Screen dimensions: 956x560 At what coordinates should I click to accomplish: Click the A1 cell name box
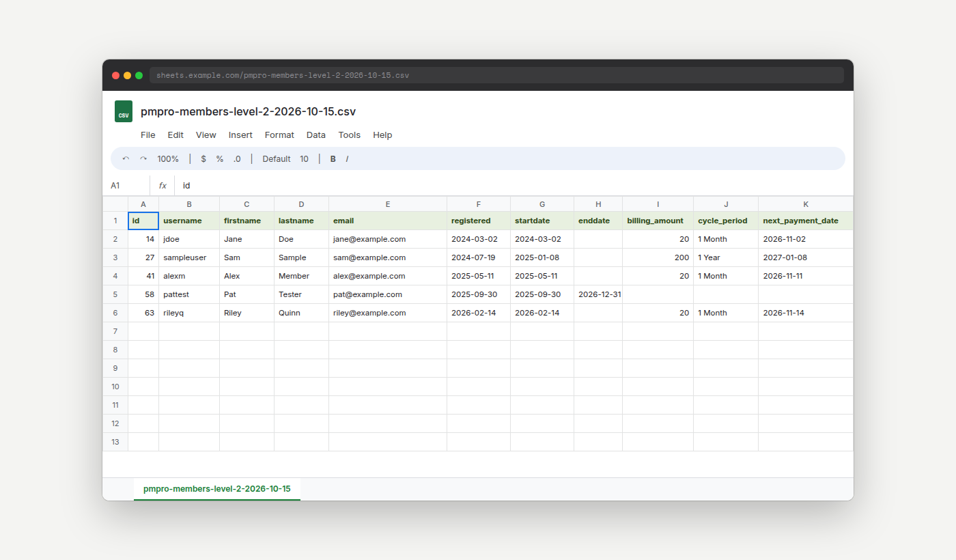126,186
